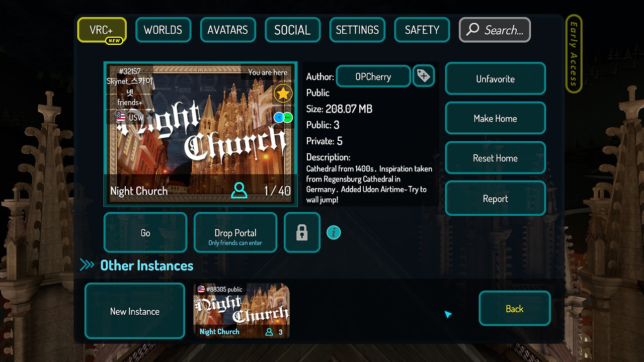Drop a portal for friends

click(x=235, y=232)
